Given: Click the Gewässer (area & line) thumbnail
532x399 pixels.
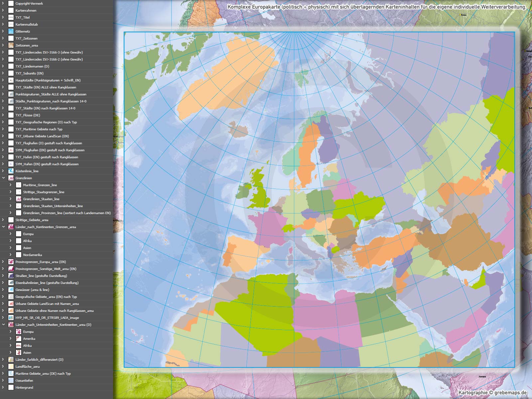Looking at the screenshot, I should coord(11,290).
